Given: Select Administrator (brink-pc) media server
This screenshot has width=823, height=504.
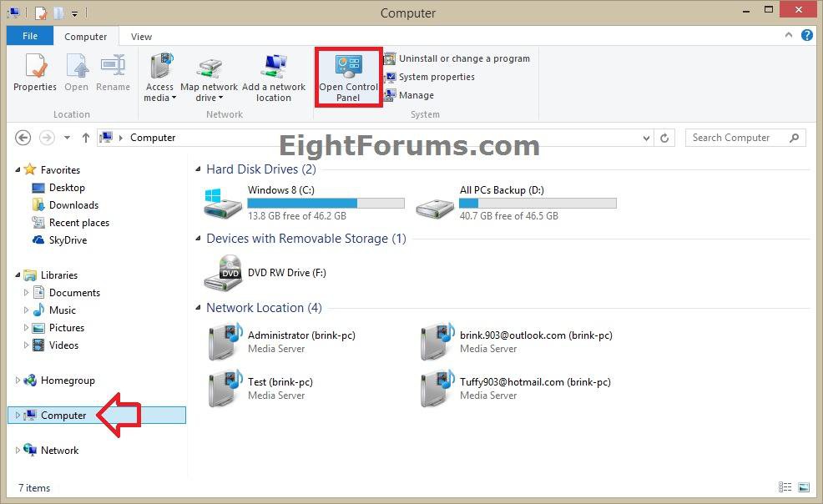Looking at the screenshot, I should click(x=282, y=341).
